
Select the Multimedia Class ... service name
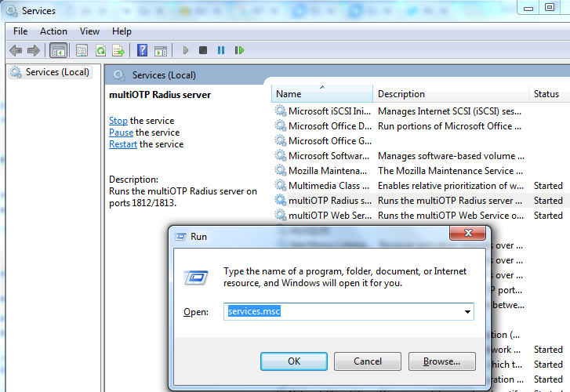tap(329, 186)
